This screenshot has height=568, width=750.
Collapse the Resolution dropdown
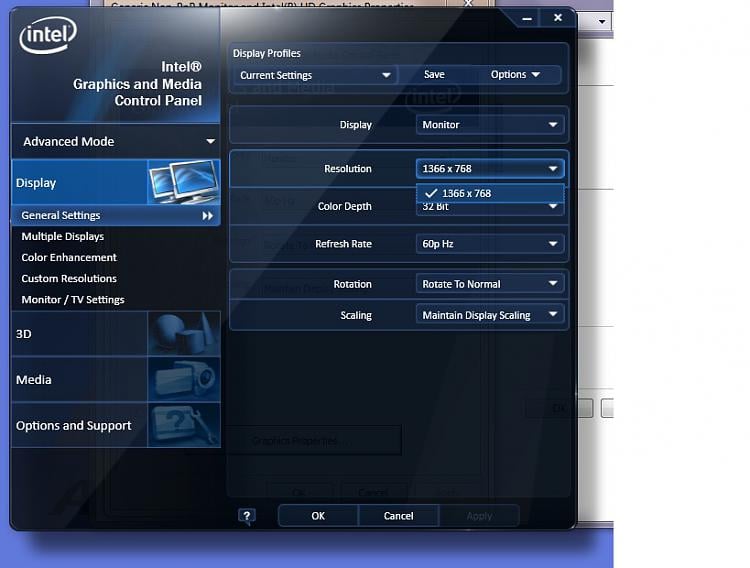click(x=490, y=168)
